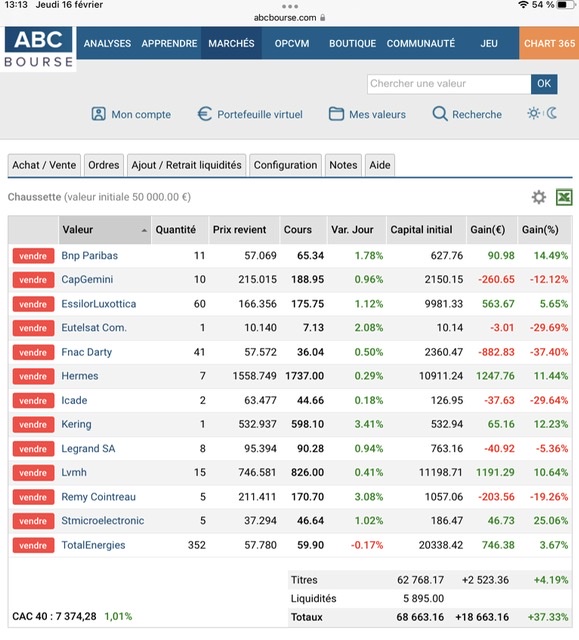The image size is (579, 640).
Task: Open portfolio settings gear icon
Action: coord(539,197)
